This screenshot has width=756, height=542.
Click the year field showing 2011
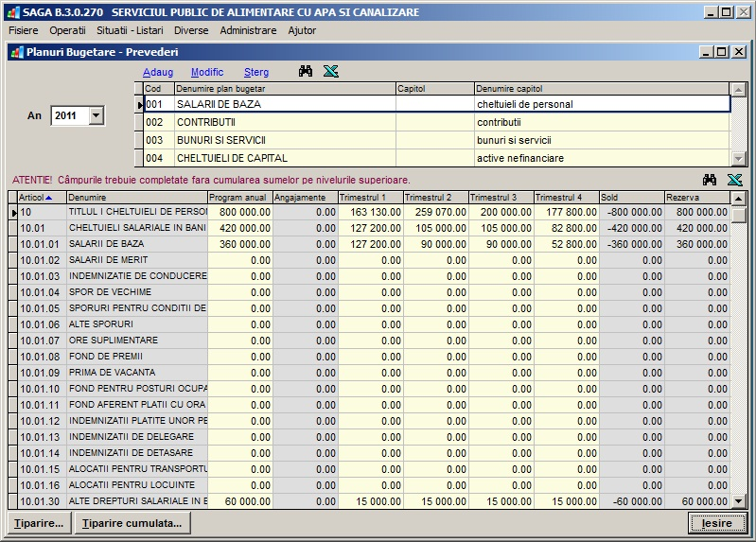coord(70,115)
